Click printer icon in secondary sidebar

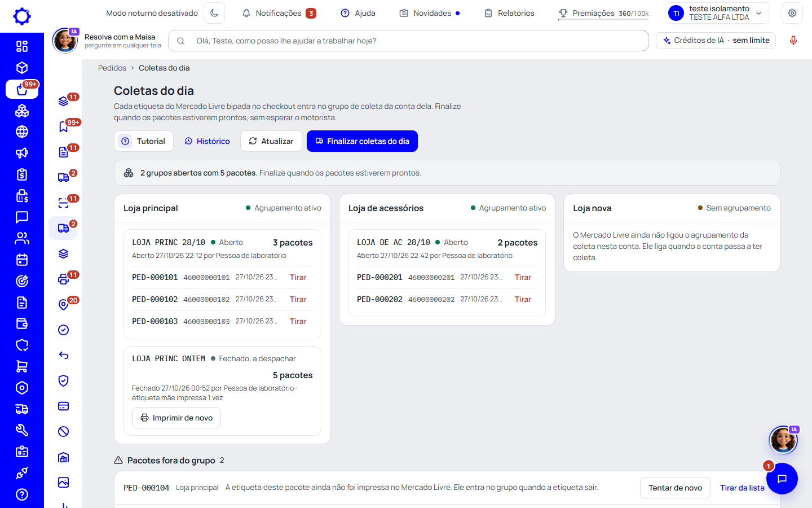[64, 279]
